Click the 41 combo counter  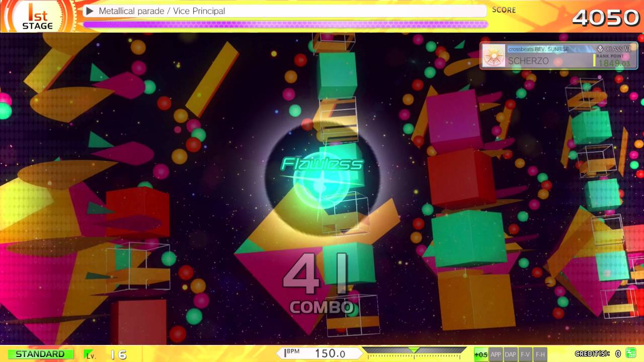pos(316,275)
